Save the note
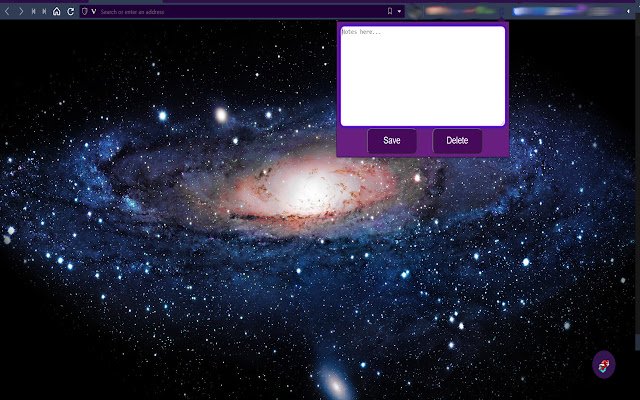Viewport: 640px width, 400px height. pos(392,141)
